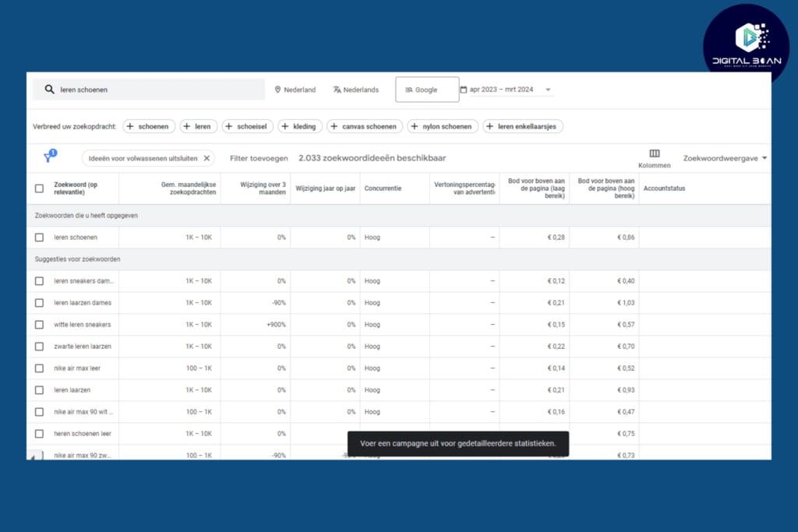The image size is (798, 532).
Task: Click the 'leren schoenen' search input field
Action: (156, 90)
